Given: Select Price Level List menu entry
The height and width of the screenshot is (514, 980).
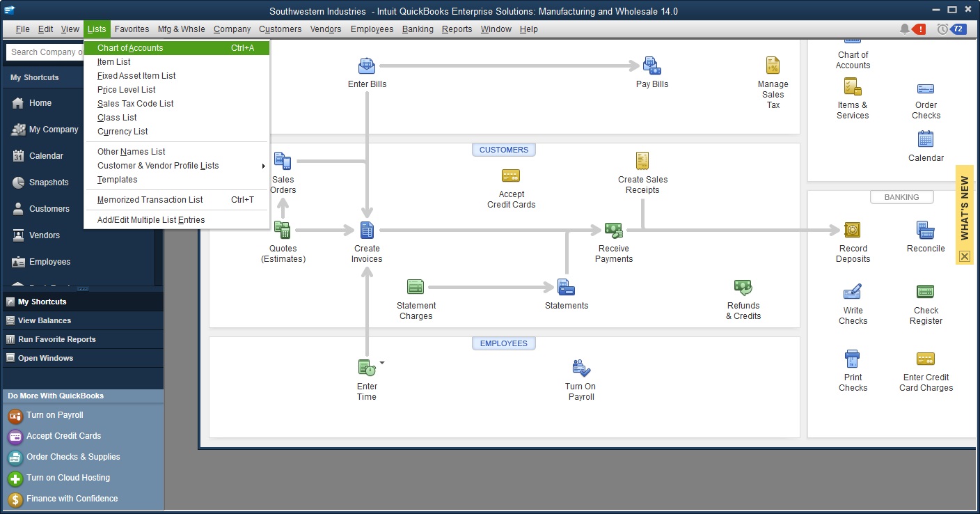Looking at the screenshot, I should (x=176, y=90).
